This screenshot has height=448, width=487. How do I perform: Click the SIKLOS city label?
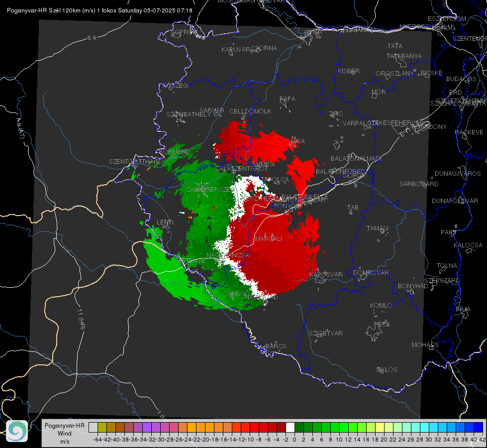tap(387, 370)
